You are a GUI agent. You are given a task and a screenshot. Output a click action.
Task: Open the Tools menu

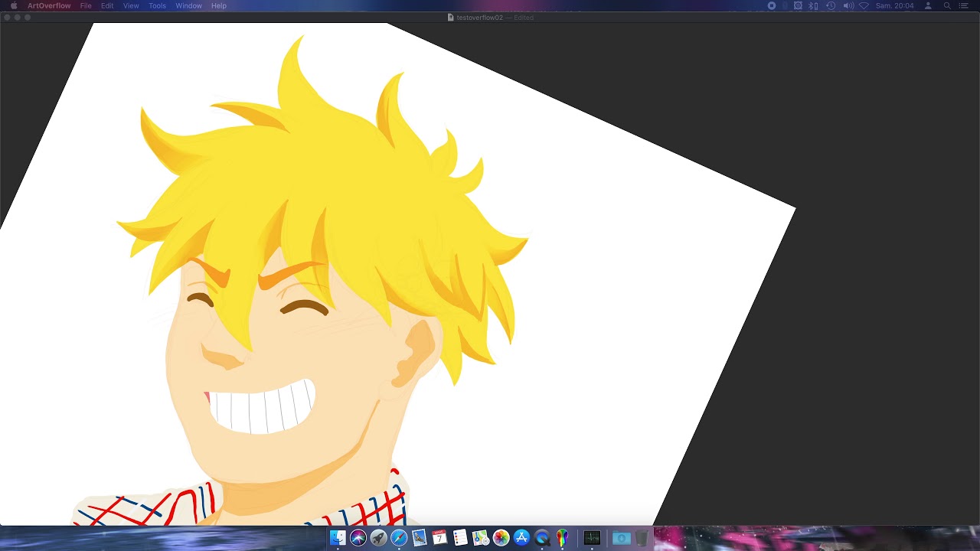[157, 5]
